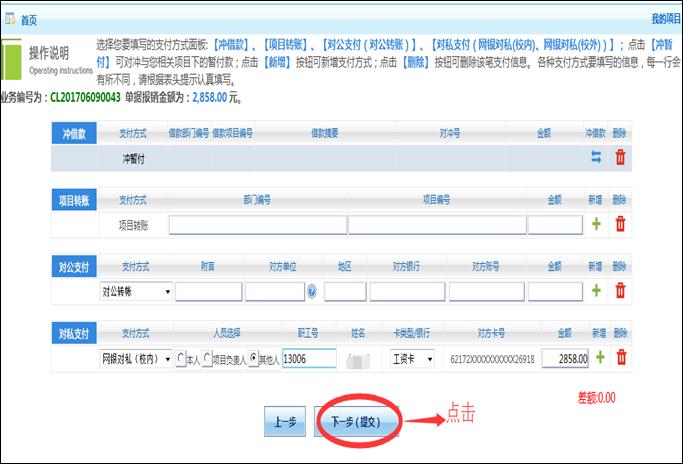Delete the 冲暂付 row with trash icon

(x=620, y=157)
